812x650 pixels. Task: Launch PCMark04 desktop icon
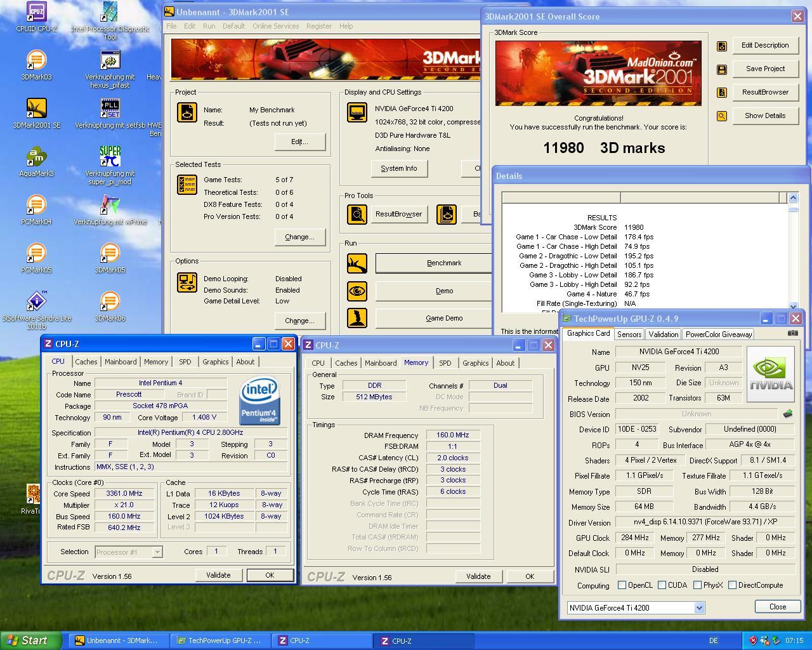point(36,205)
